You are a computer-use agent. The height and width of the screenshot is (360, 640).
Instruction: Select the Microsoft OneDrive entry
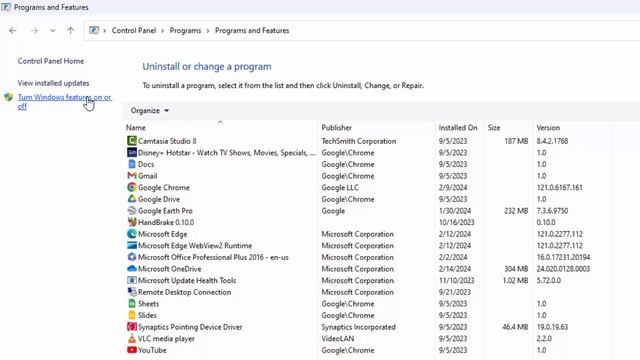(x=169, y=269)
